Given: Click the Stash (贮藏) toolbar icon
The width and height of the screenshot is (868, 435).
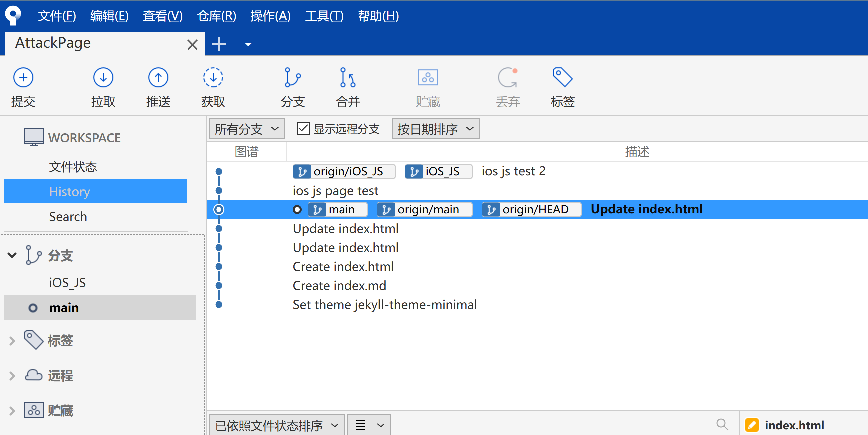Looking at the screenshot, I should [428, 77].
